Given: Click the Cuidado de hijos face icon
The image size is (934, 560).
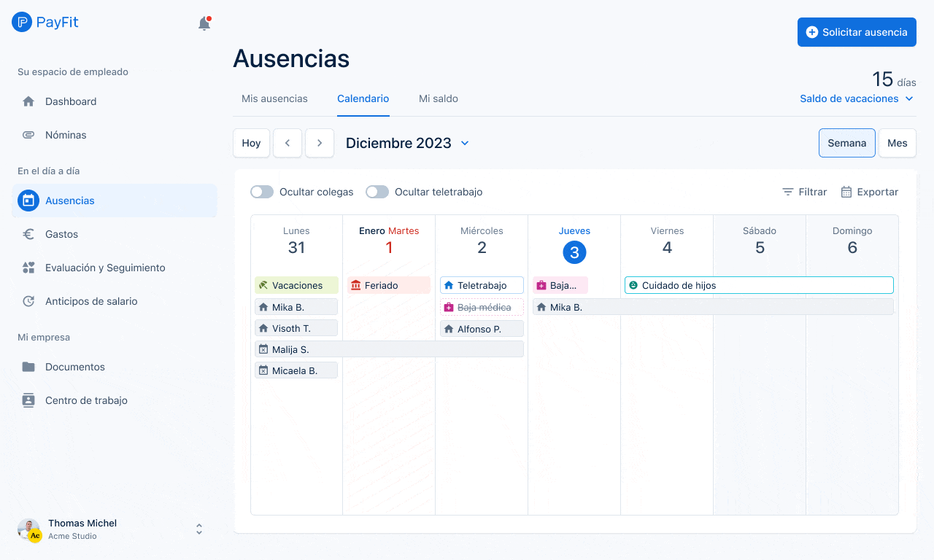Looking at the screenshot, I should (x=633, y=285).
